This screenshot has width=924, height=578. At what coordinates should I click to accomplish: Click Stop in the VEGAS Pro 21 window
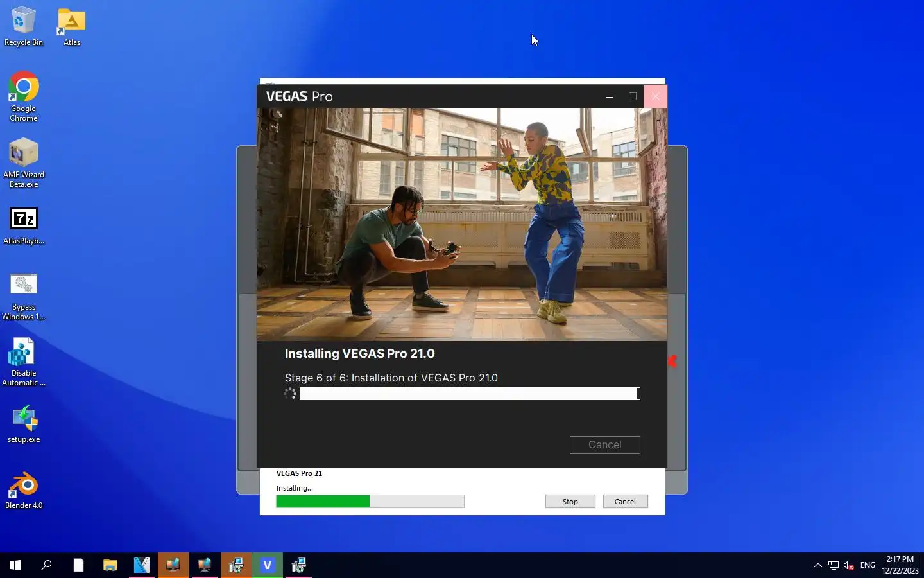coord(570,502)
